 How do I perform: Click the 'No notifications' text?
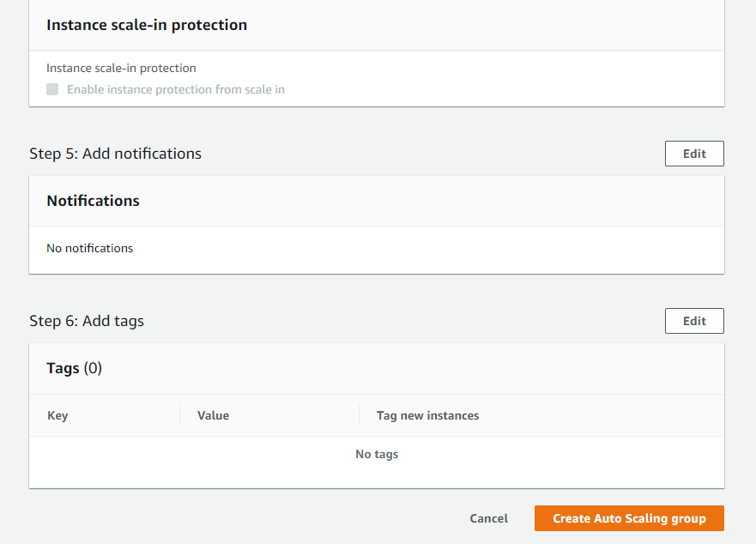[x=89, y=248]
